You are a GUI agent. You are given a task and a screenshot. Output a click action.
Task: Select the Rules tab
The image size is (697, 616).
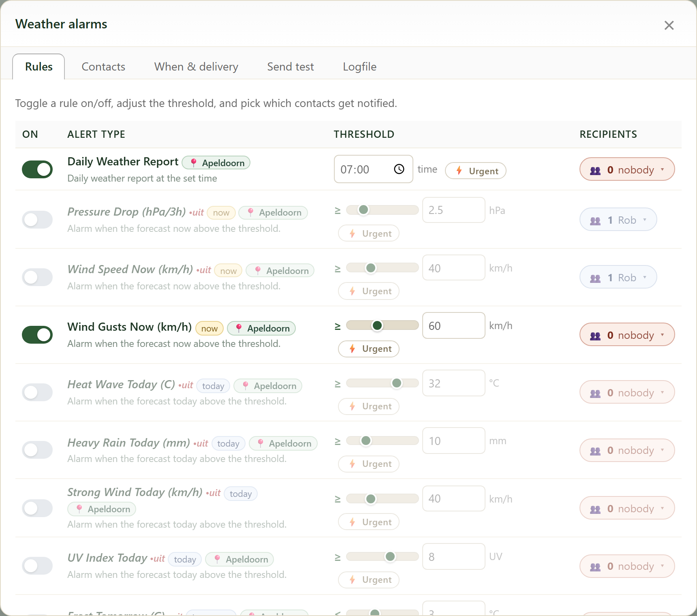[x=39, y=66]
